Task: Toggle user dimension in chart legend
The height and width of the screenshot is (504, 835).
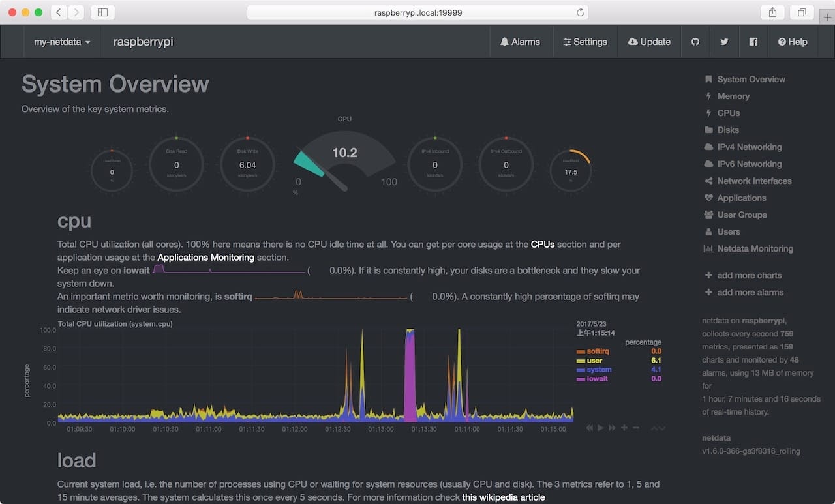Action: pos(594,361)
